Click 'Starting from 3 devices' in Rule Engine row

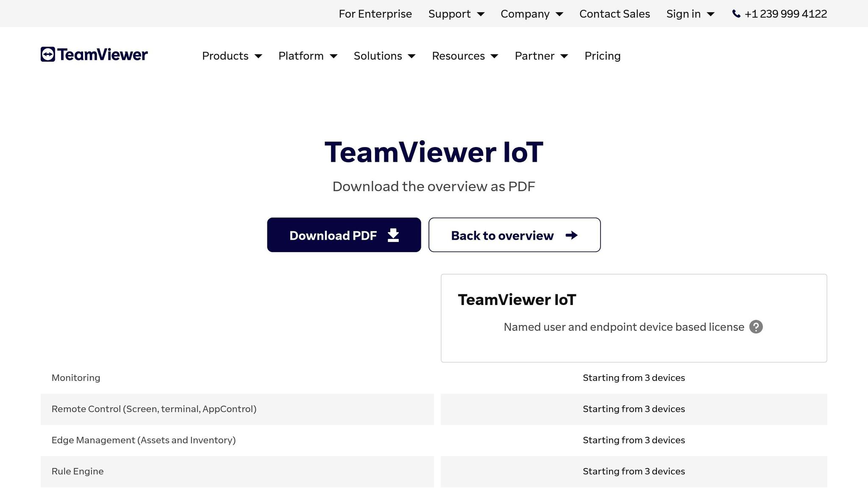click(634, 471)
